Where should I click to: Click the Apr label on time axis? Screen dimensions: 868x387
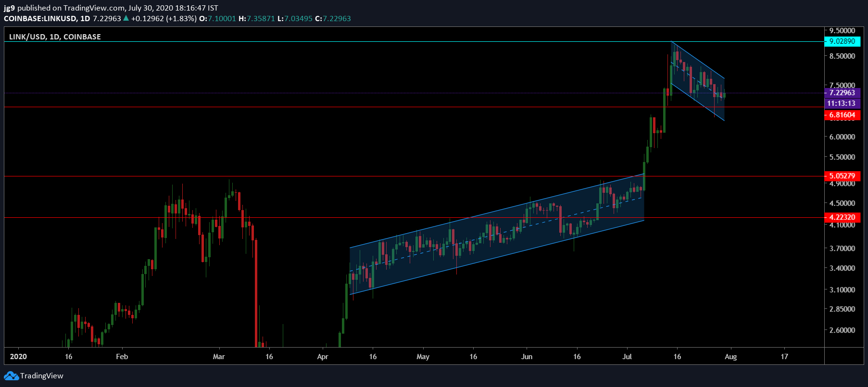(x=323, y=356)
